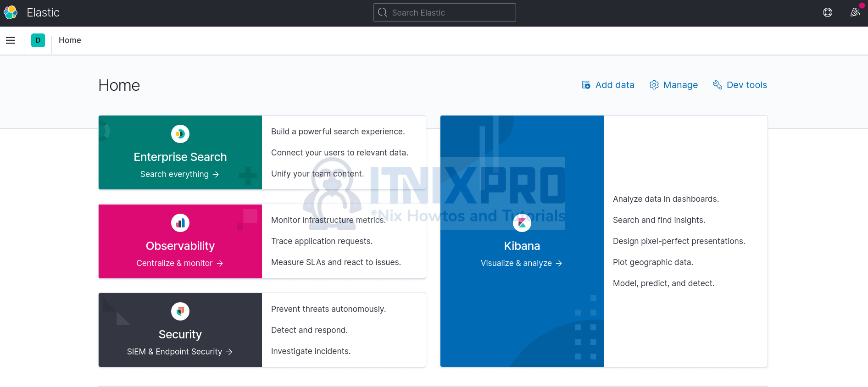Click the Elastic logo icon
The width and height of the screenshot is (868, 387).
(x=11, y=12)
